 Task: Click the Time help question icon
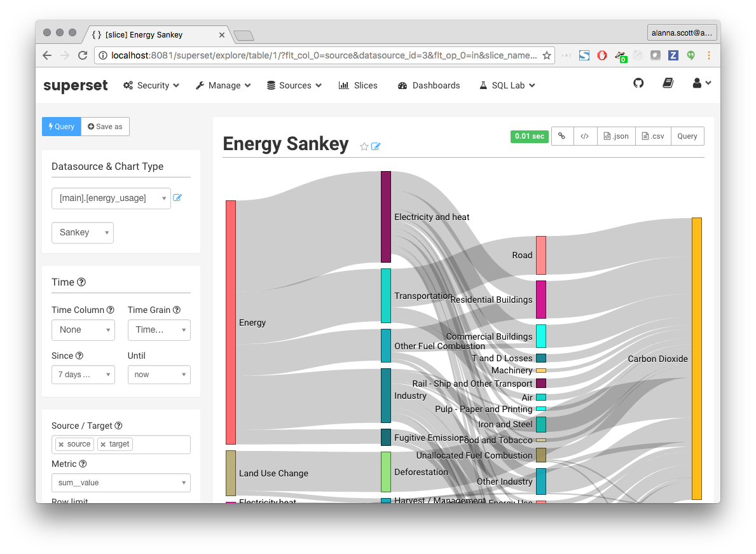point(81,282)
